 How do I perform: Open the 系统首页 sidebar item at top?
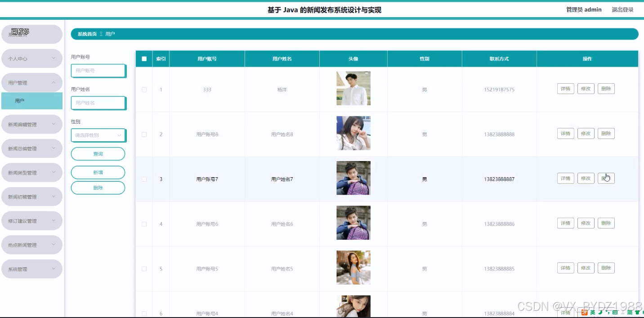pyautogui.click(x=31, y=34)
